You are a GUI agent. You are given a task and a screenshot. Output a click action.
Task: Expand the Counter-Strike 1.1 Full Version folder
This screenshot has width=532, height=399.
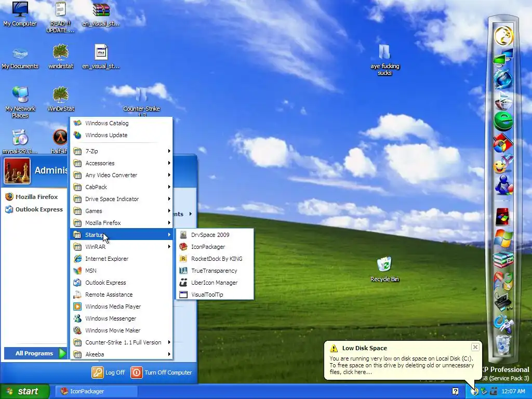click(x=122, y=342)
